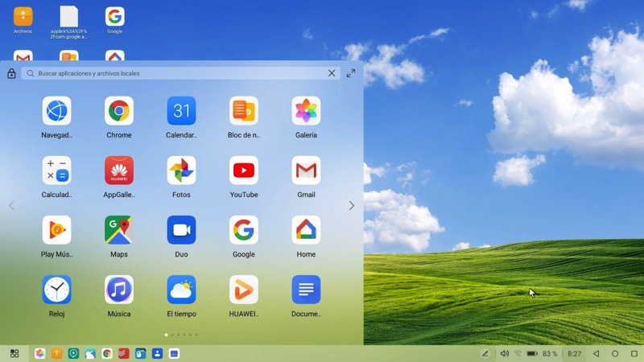Open the Duo video call app
The height and width of the screenshot is (362, 644).
(x=182, y=230)
